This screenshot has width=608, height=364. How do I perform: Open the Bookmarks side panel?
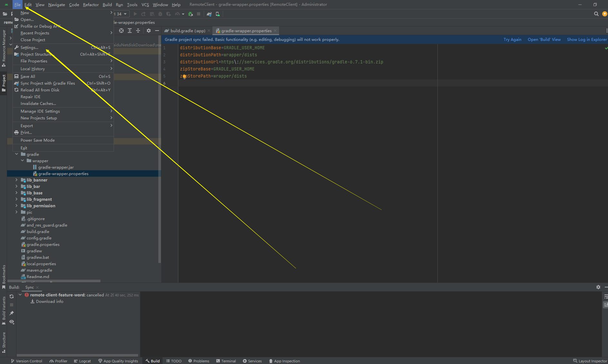4,276
